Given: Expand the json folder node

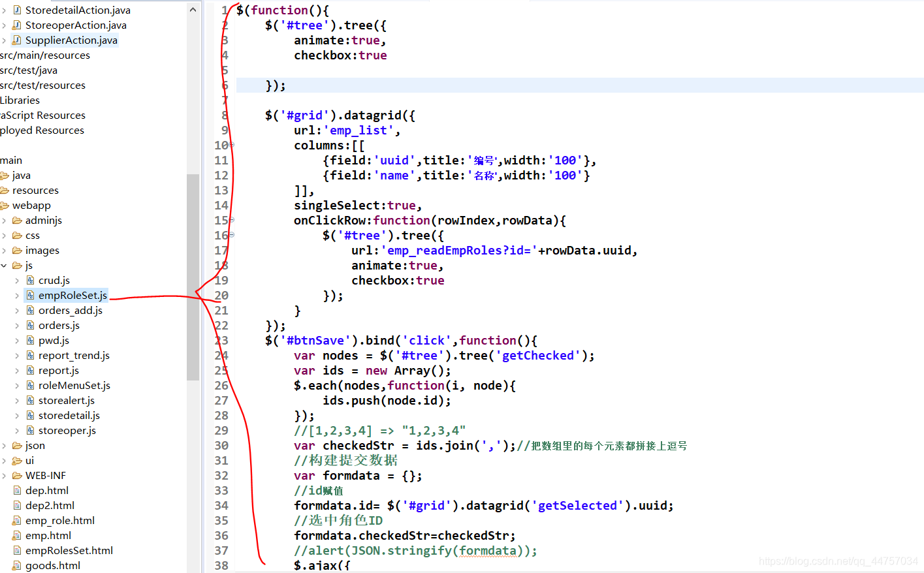Looking at the screenshot, I should pos(4,445).
